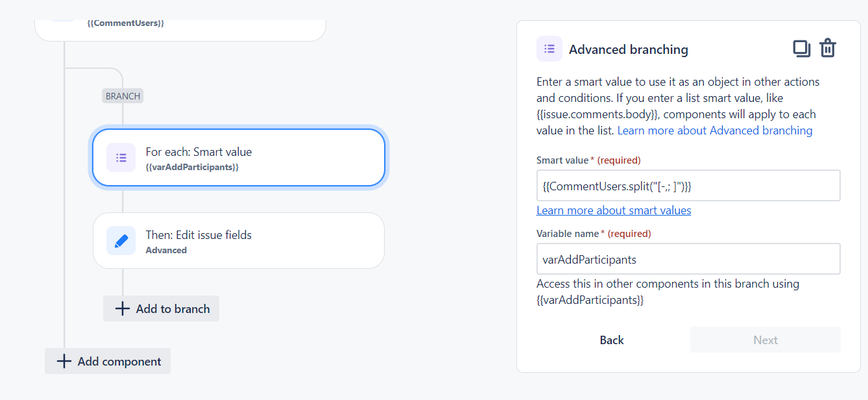Click the plus icon beside Add to branch

[122, 308]
